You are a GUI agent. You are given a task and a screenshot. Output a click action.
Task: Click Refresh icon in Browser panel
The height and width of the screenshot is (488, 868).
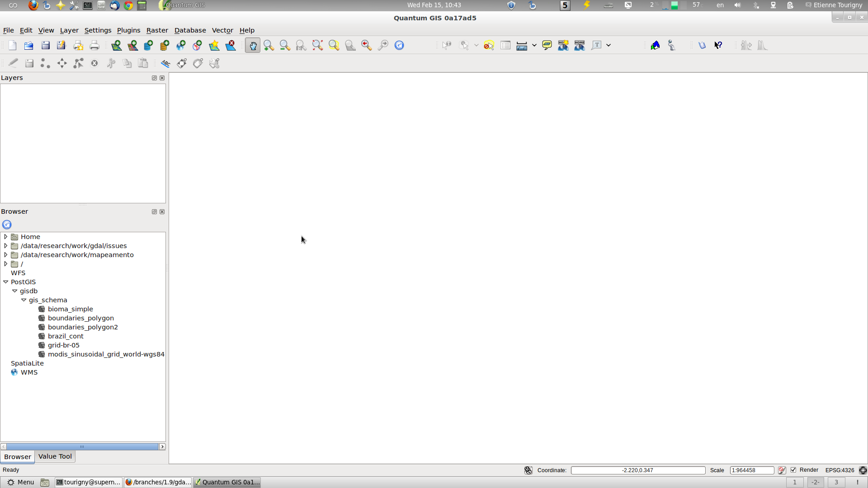coord(7,225)
